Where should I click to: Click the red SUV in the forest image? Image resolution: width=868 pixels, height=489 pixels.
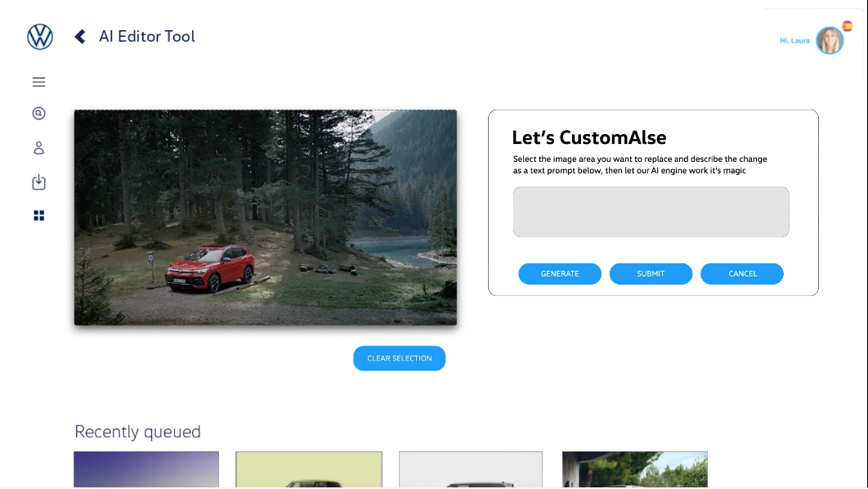[x=210, y=268]
